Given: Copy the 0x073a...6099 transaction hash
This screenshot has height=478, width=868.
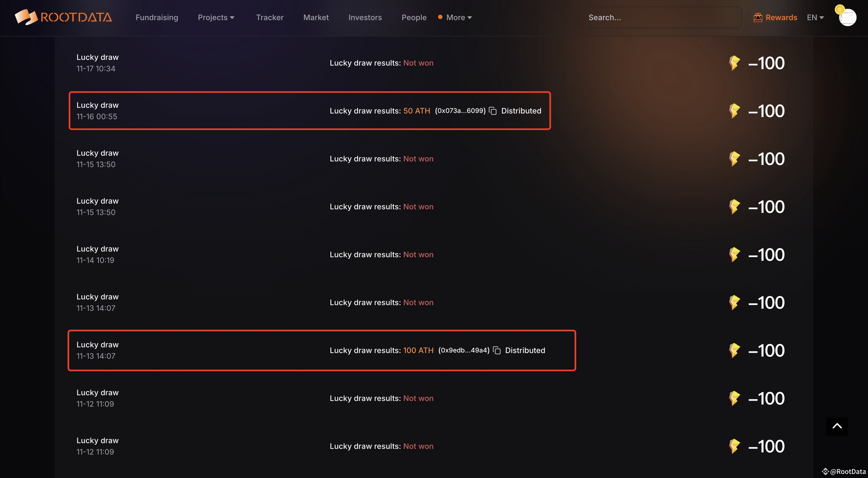Looking at the screenshot, I should [x=493, y=111].
